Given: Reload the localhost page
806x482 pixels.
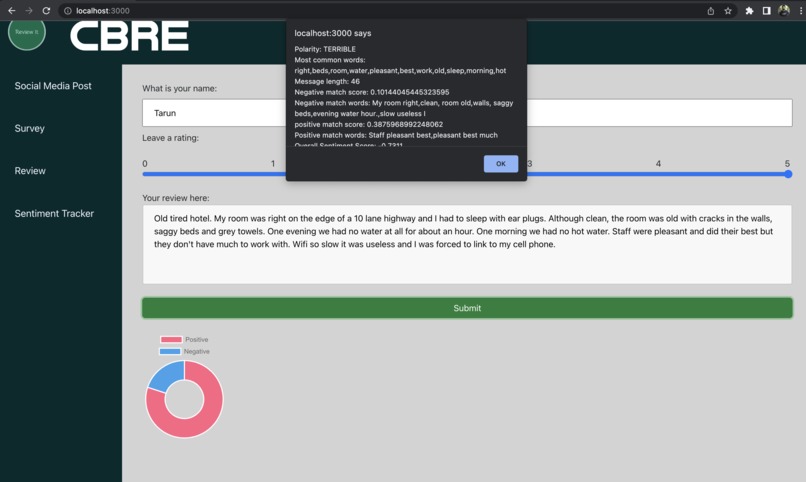Looking at the screenshot, I should 46,10.
